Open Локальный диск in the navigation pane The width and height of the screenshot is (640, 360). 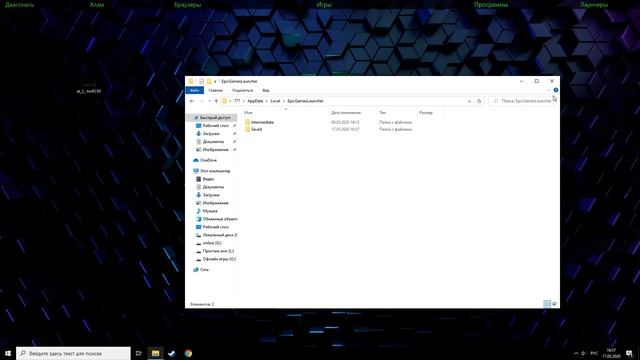220,235
